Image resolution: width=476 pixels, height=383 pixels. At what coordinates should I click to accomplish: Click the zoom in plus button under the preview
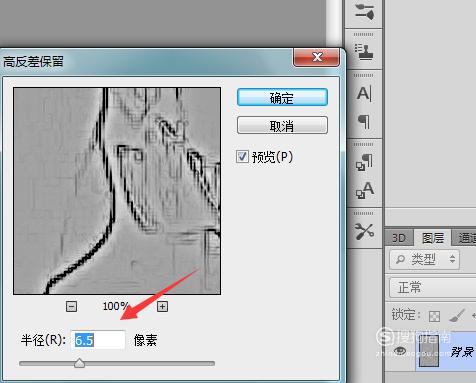[x=162, y=306]
